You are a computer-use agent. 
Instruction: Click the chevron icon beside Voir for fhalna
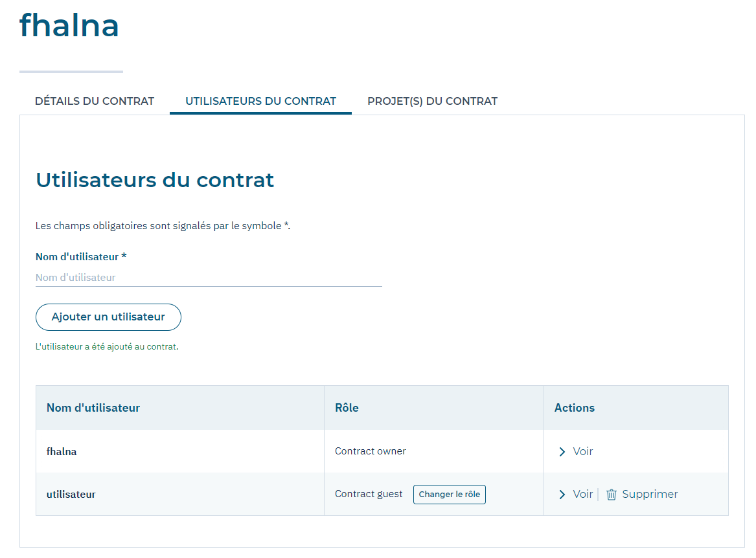(562, 451)
